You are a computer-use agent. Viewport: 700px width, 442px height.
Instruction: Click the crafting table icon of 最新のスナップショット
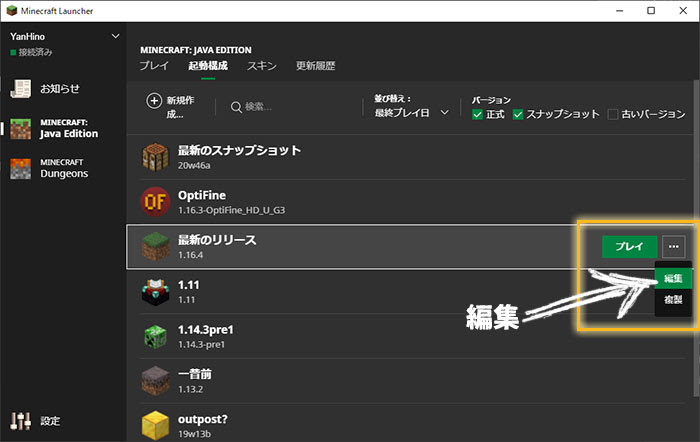click(x=155, y=157)
